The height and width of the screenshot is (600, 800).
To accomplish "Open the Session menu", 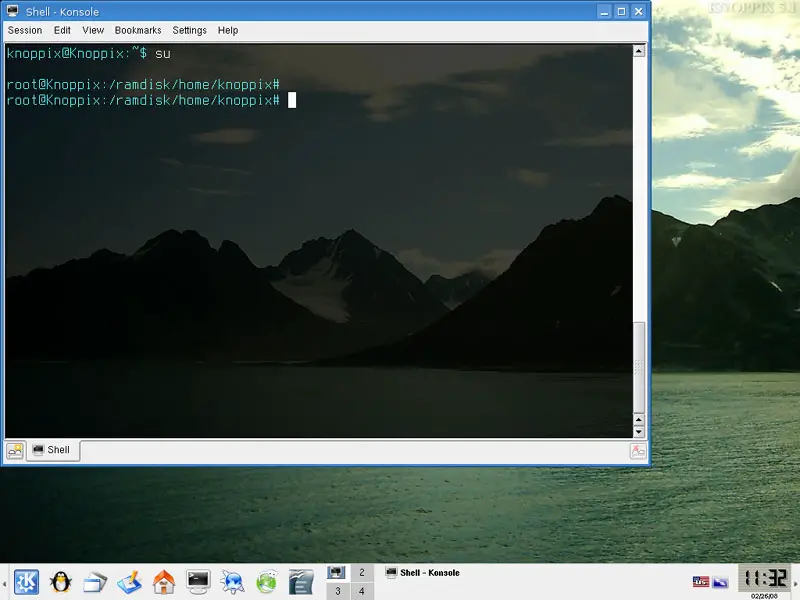I will [x=25, y=30].
